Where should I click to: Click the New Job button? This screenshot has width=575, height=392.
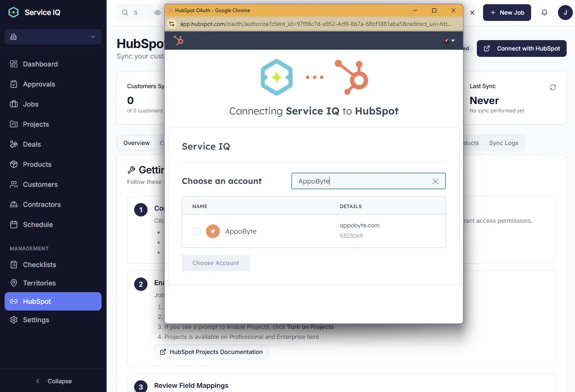pyautogui.click(x=507, y=13)
